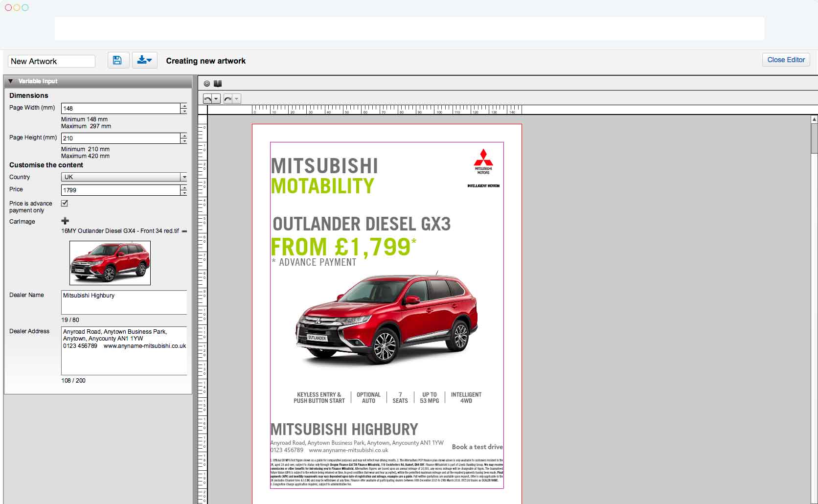This screenshot has width=818, height=504.
Task: Open the redo history dropdown arrow
Action: (x=236, y=99)
